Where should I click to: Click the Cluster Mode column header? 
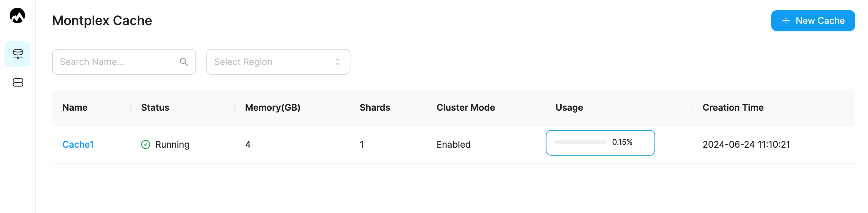coord(466,107)
